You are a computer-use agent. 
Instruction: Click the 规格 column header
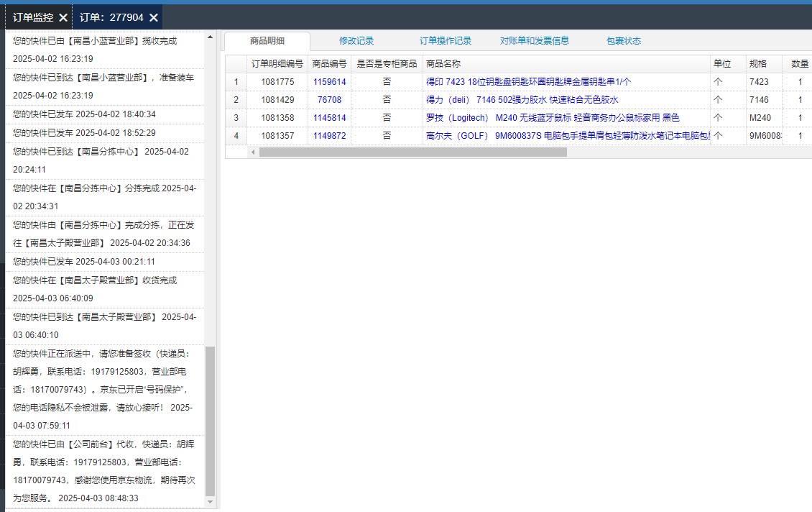pyautogui.click(x=764, y=64)
